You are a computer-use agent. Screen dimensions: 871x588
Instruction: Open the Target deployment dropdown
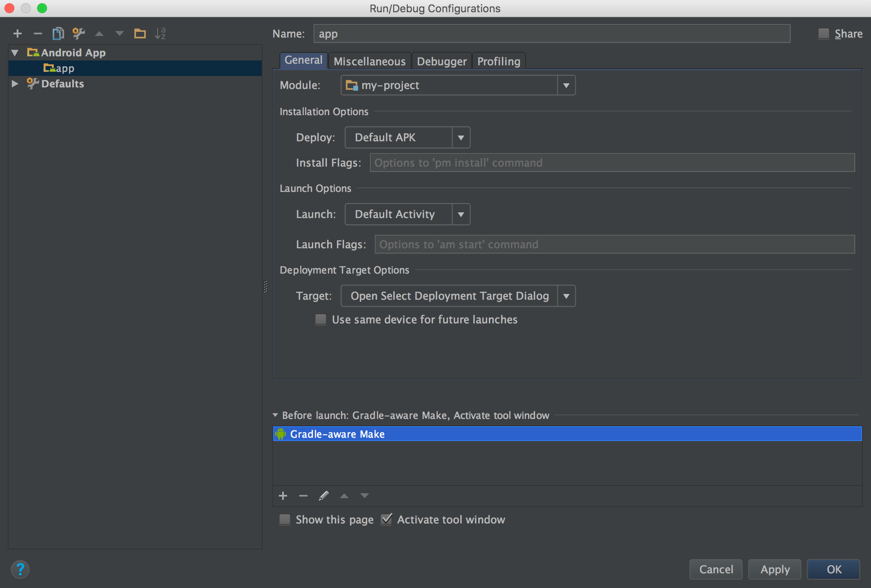[565, 295]
